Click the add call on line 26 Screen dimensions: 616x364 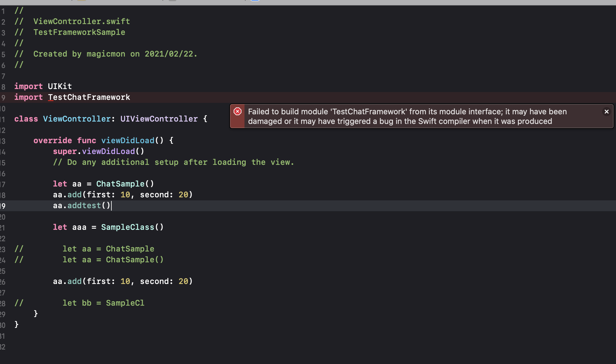(74, 281)
